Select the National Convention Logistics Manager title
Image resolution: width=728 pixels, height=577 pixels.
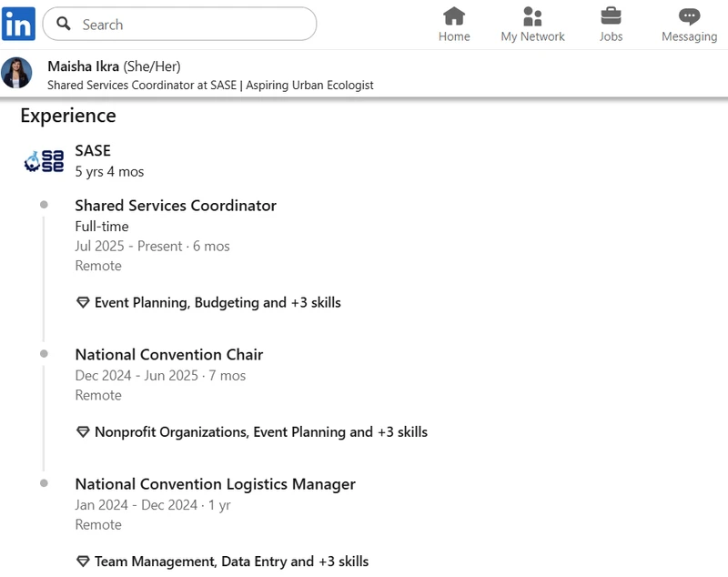[216, 484]
